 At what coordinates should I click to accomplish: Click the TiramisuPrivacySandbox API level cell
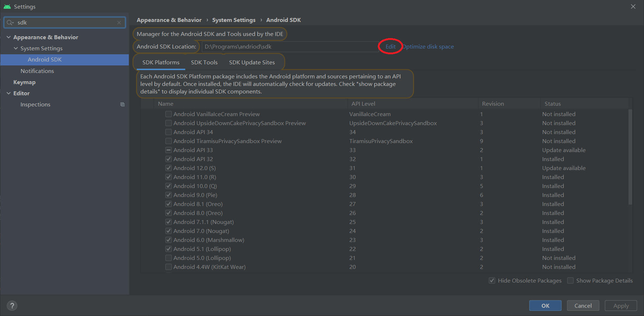(x=381, y=141)
